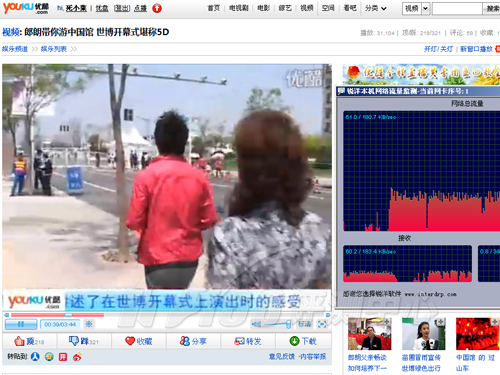This screenshot has width=500, height=375.
Task: Pause the video with the pause button
Action: [21, 324]
